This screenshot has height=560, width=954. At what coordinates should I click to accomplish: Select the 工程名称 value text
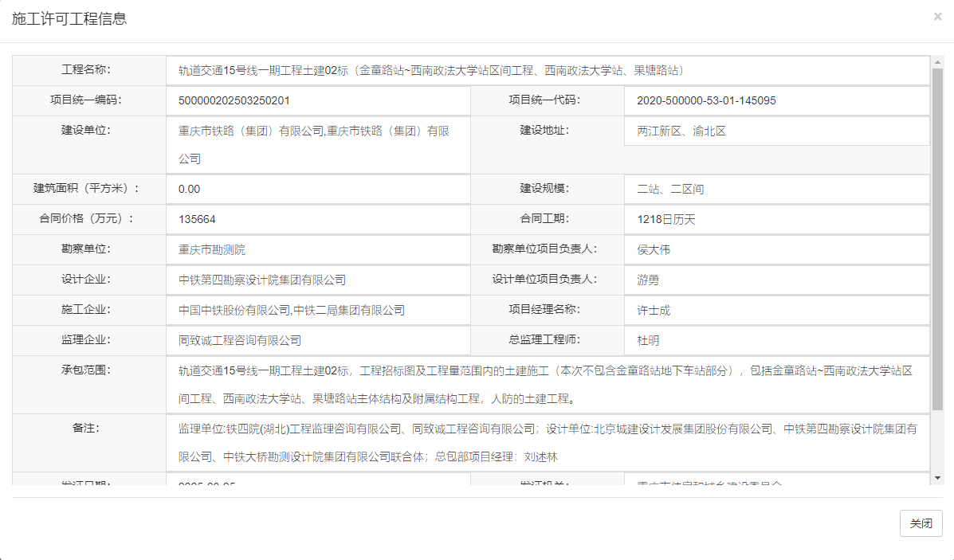click(431, 70)
